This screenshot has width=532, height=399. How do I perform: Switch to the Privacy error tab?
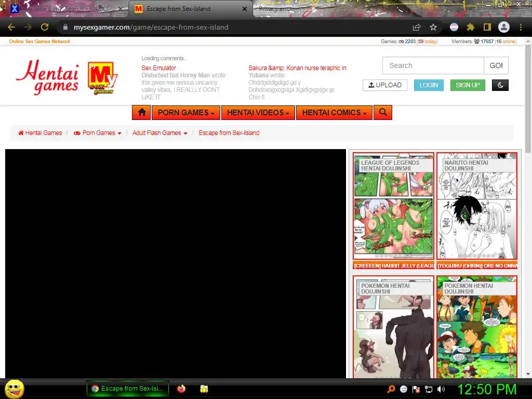275,9
